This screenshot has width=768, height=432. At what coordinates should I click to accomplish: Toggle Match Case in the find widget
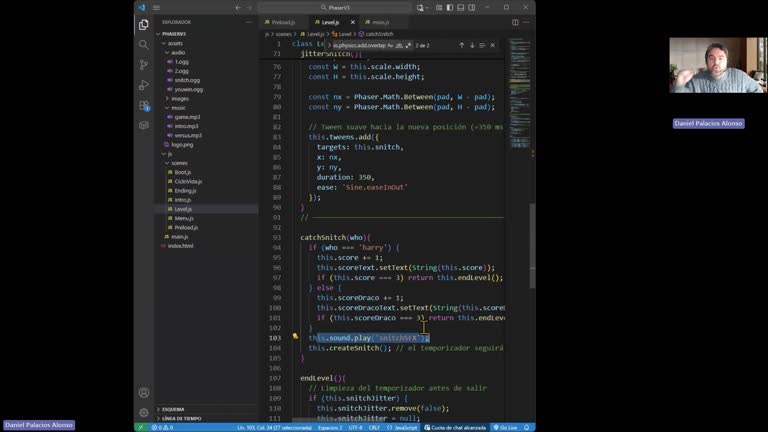click(x=390, y=45)
